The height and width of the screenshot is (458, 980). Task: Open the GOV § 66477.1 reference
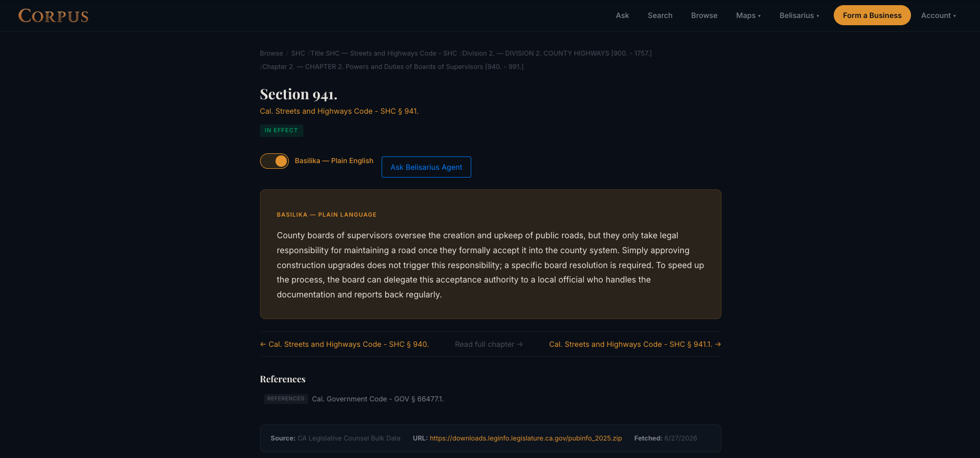[x=377, y=399]
